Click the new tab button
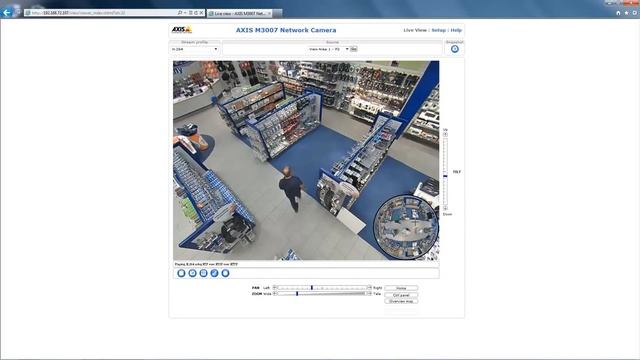This screenshot has height=360, width=640. click(x=278, y=13)
